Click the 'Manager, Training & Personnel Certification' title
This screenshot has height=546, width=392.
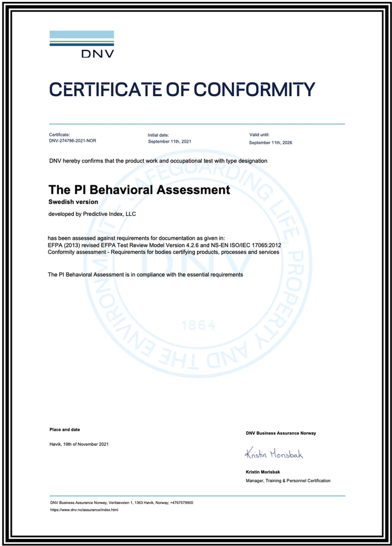(x=288, y=480)
